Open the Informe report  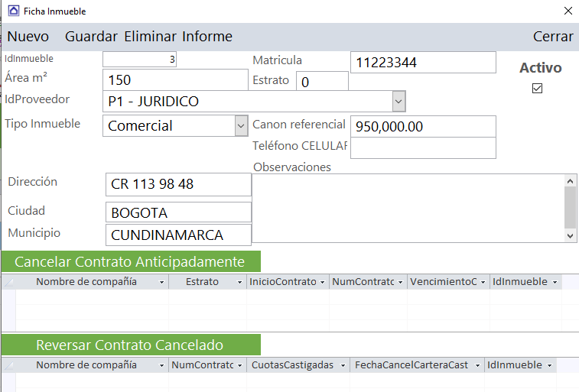pyautogui.click(x=207, y=37)
